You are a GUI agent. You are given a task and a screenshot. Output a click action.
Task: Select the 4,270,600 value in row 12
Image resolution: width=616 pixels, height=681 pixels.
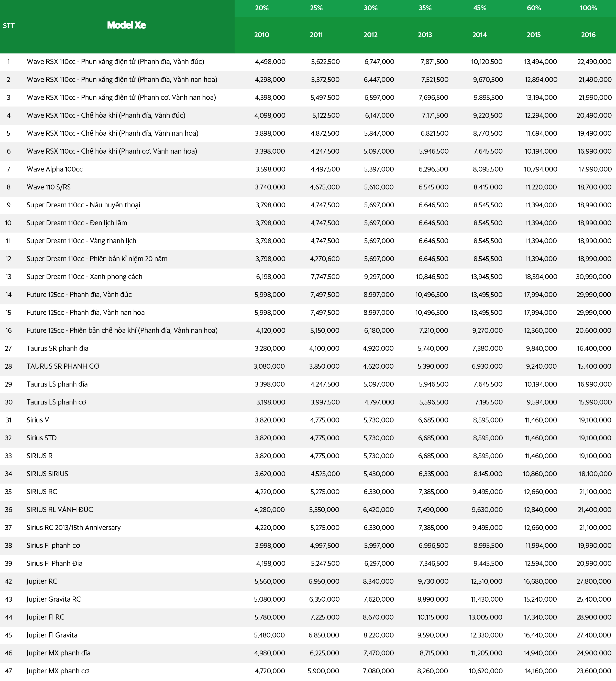[325, 259]
